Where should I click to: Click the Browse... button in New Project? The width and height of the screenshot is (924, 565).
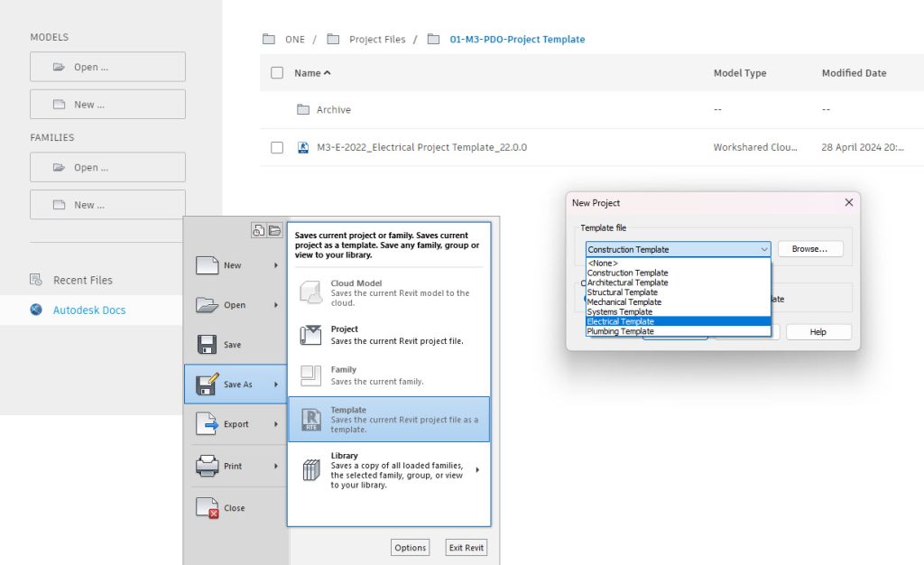coord(810,248)
